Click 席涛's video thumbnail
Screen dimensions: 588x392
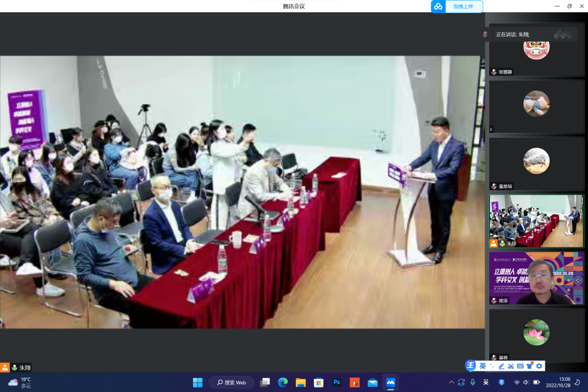click(536, 278)
